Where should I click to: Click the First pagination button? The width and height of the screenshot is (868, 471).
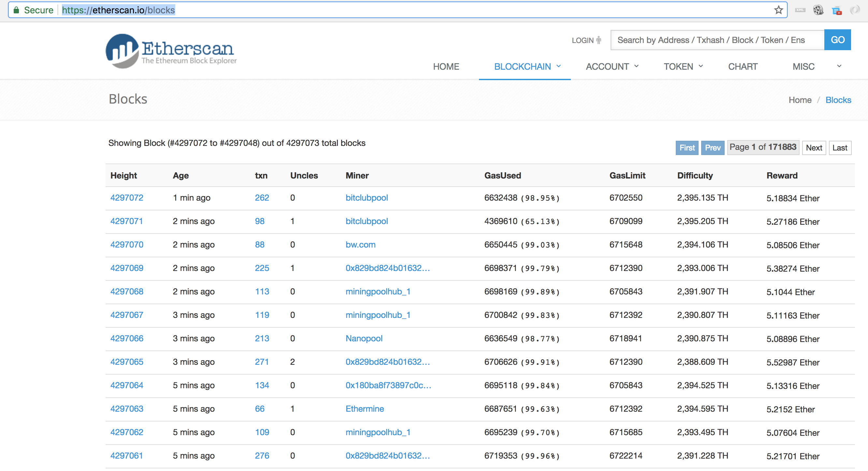[687, 148]
